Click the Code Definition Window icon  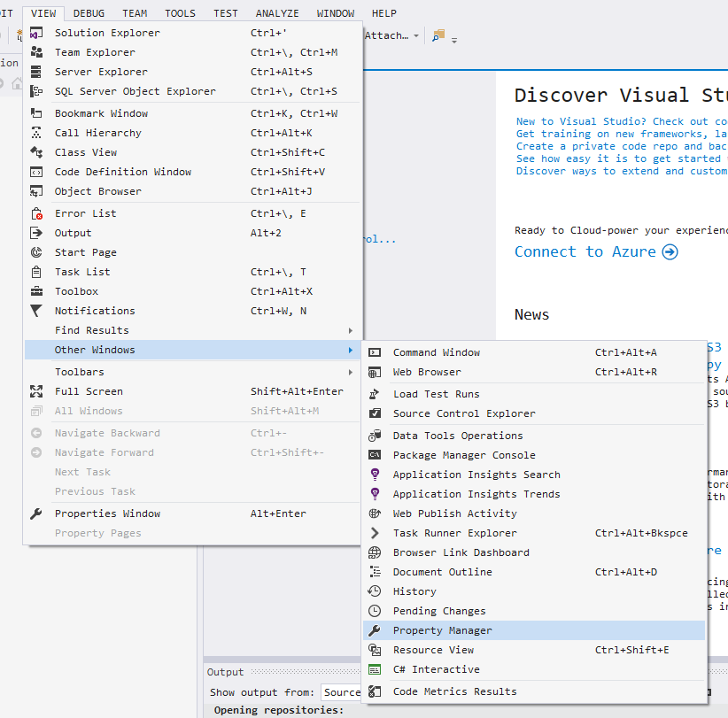pyautogui.click(x=36, y=172)
